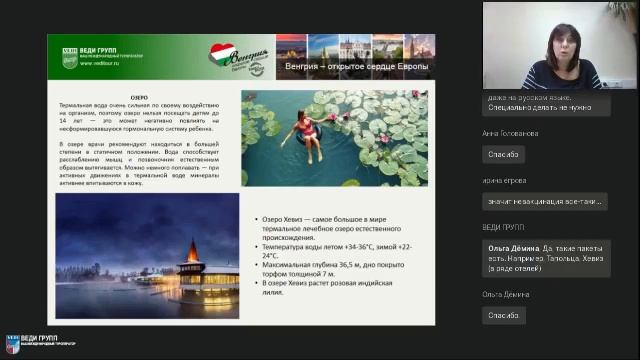
Task: Click the reply 'Ольга Дёмина Да, такие пакеты есть'
Action: point(547,258)
